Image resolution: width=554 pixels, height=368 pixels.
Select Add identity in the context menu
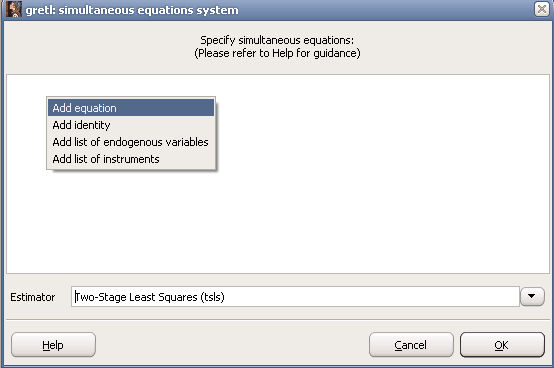tap(131, 125)
